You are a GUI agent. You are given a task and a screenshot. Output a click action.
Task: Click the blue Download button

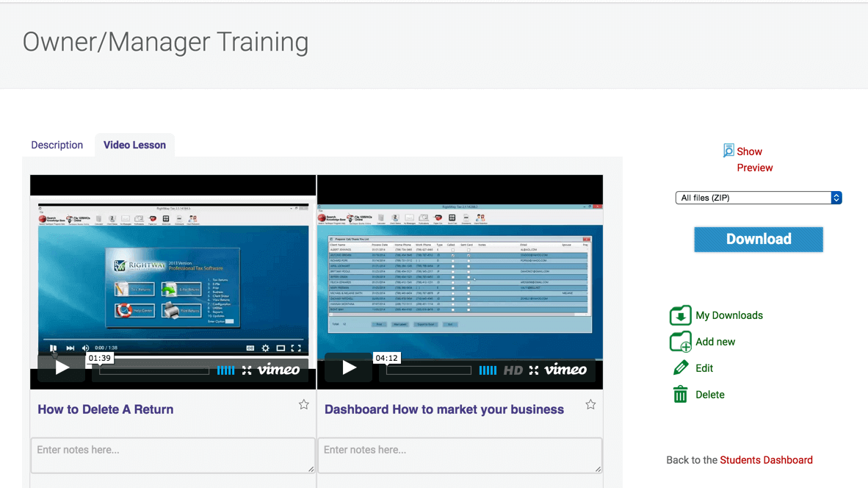coord(758,240)
